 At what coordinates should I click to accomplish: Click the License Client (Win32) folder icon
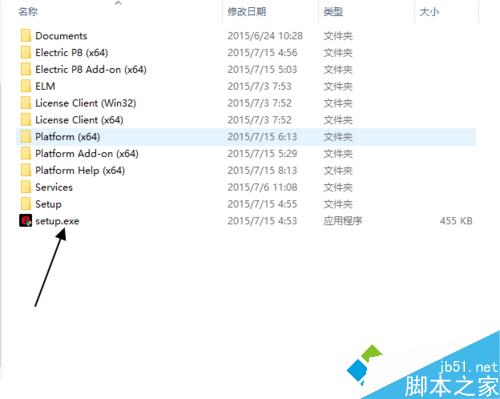[26, 103]
